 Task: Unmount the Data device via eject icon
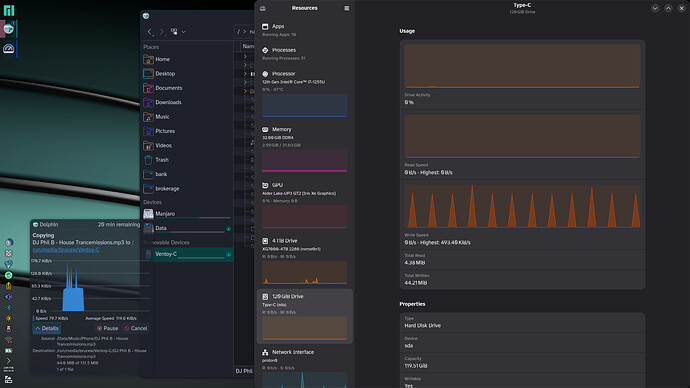click(228, 229)
